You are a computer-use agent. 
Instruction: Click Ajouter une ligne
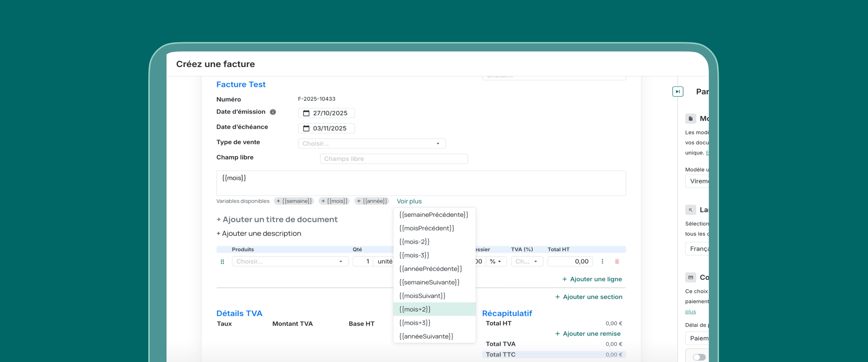(x=591, y=279)
